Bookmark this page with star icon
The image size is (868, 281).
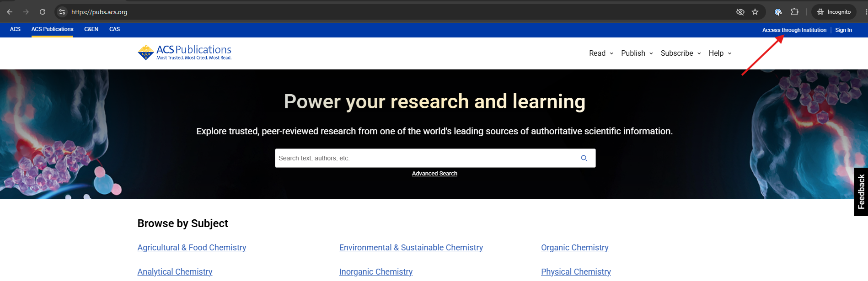pyautogui.click(x=755, y=12)
